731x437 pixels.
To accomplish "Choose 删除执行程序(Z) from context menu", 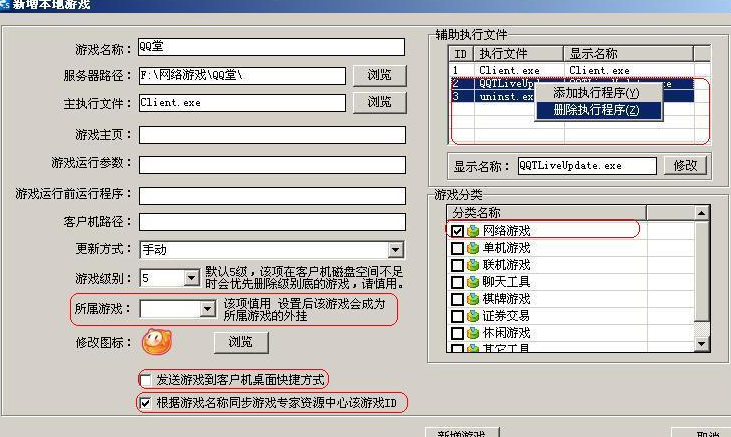I will [x=598, y=110].
